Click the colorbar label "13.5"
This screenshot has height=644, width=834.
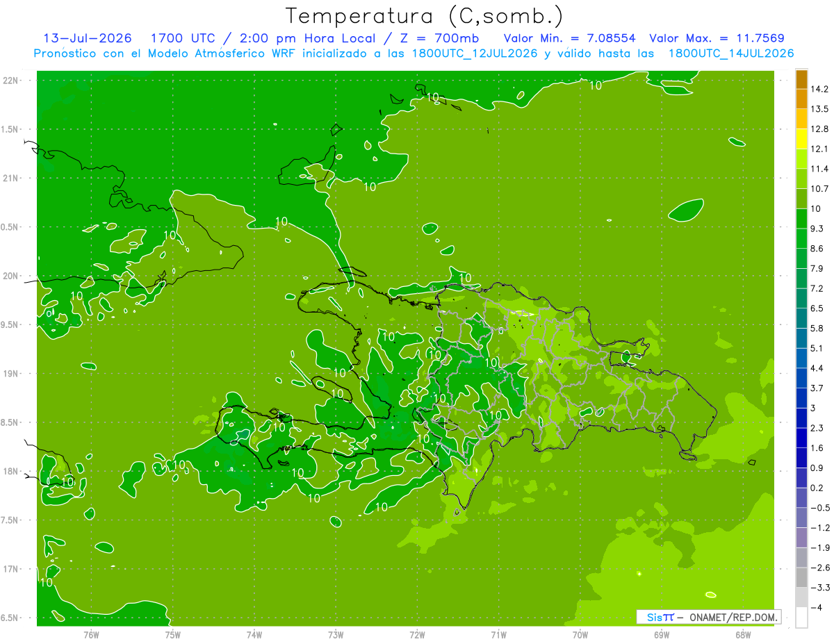pyautogui.click(x=820, y=109)
